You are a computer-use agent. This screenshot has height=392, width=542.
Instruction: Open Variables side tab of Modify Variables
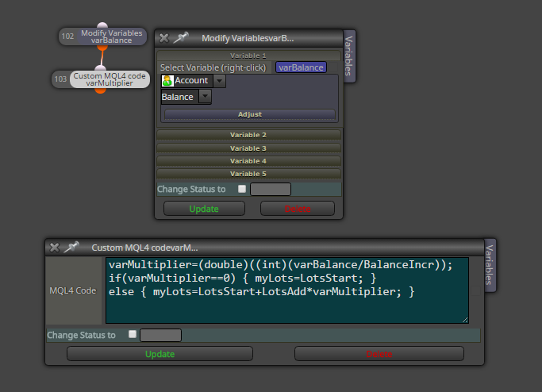(349, 56)
